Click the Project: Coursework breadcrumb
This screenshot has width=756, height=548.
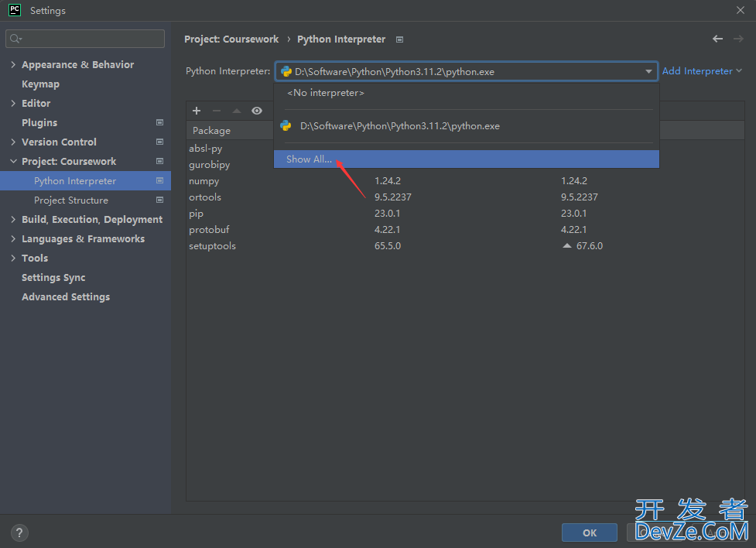tap(231, 39)
